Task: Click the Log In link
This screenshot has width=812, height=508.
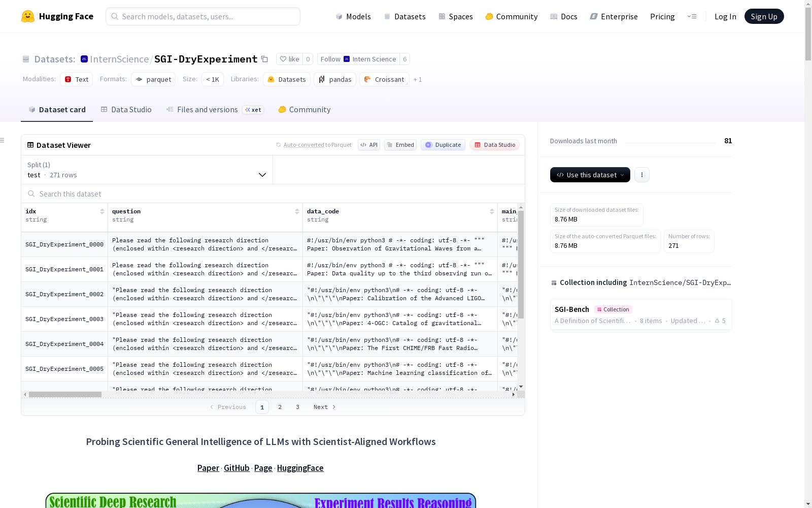Action: pos(725,16)
